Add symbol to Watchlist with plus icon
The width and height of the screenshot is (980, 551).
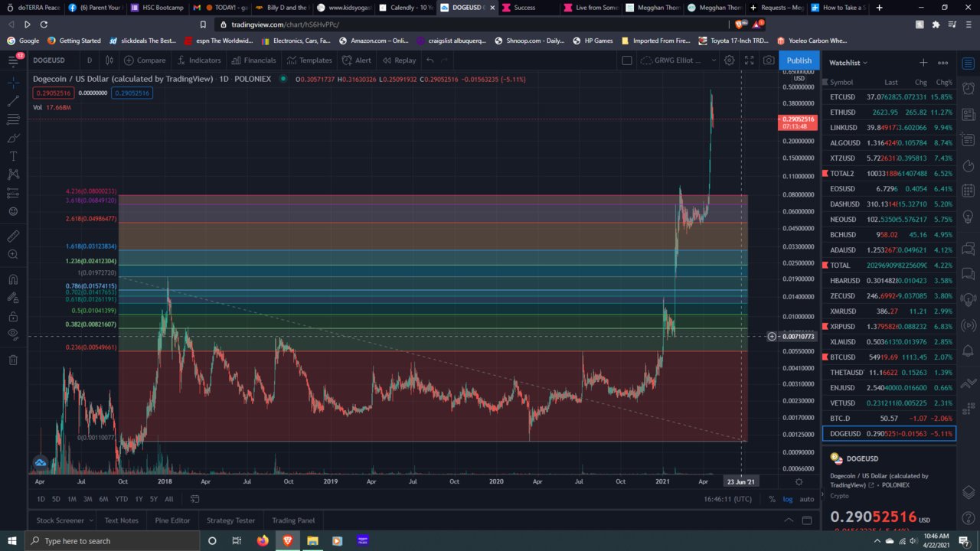[x=923, y=63]
